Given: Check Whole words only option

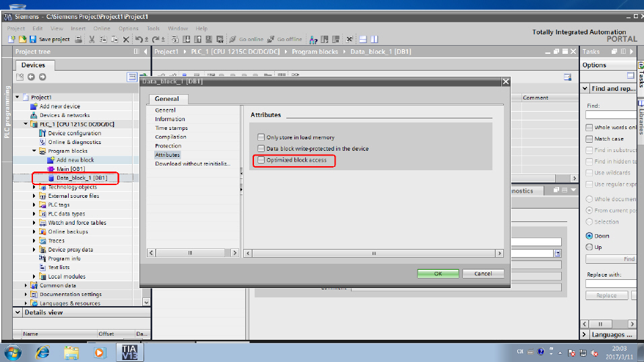Looking at the screenshot, I should 589,127.
